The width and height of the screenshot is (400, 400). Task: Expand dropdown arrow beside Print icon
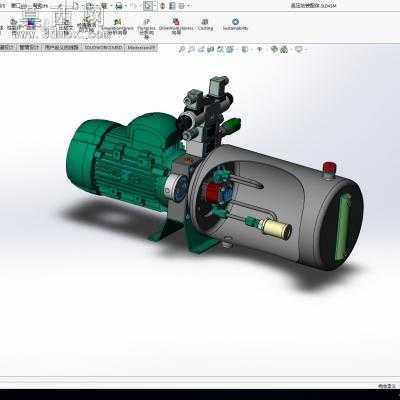click(126, 6)
